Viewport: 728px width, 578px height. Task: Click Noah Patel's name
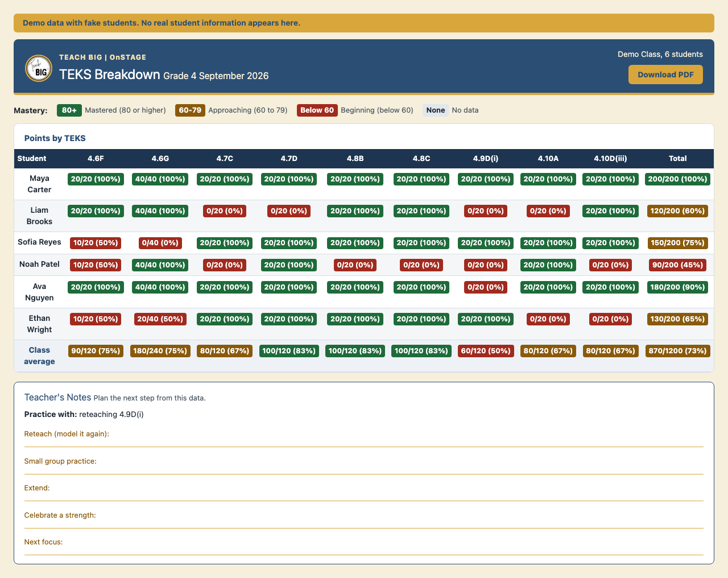click(40, 265)
